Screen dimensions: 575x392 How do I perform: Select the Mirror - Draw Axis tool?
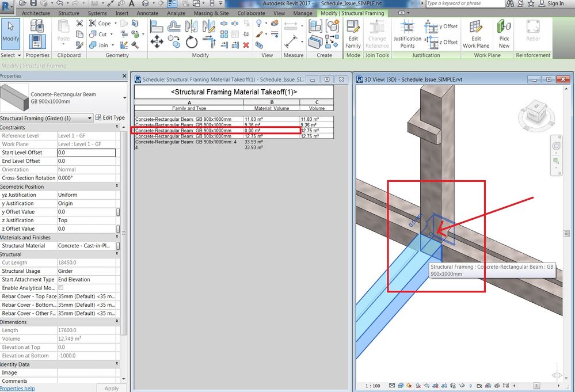click(x=209, y=26)
